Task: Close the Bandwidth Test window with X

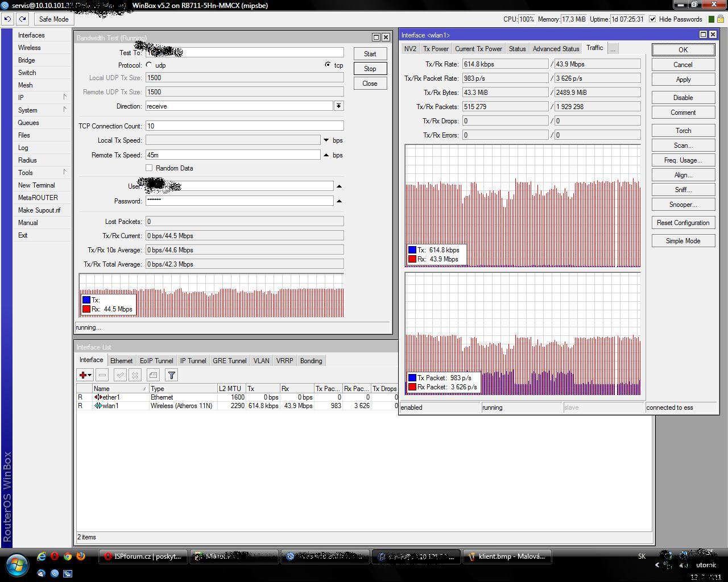Action: click(x=386, y=37)
